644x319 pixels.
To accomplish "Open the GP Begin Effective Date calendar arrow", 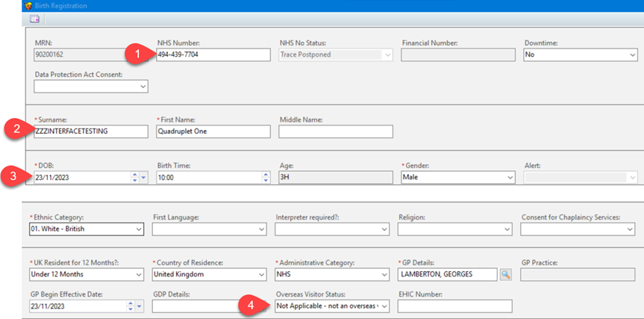I will (x=143, y=306).
